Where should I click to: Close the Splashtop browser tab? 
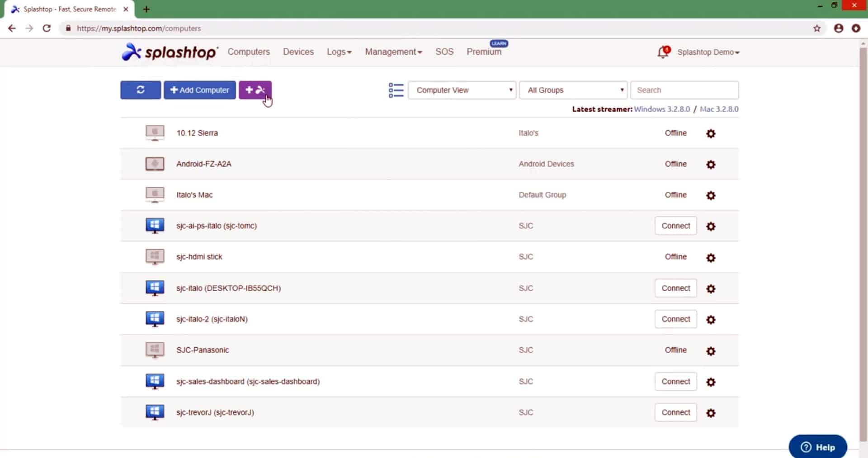(126, 9)
